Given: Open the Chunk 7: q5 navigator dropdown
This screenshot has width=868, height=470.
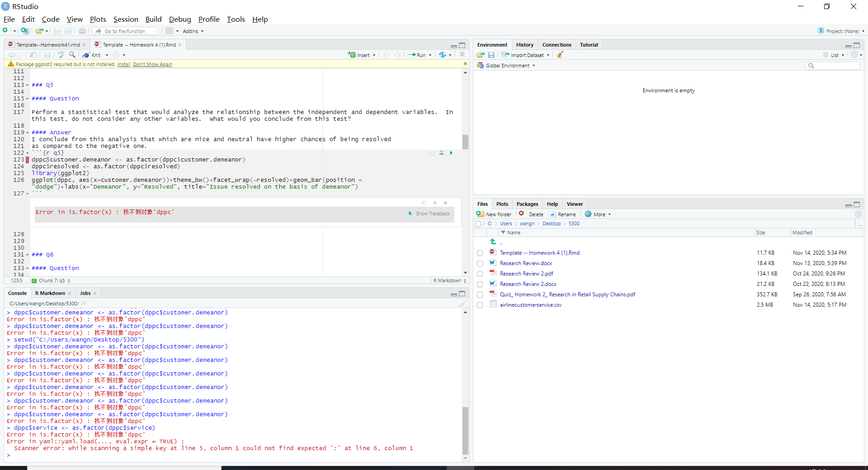Looking at the screenshot, I should [51, 280].
